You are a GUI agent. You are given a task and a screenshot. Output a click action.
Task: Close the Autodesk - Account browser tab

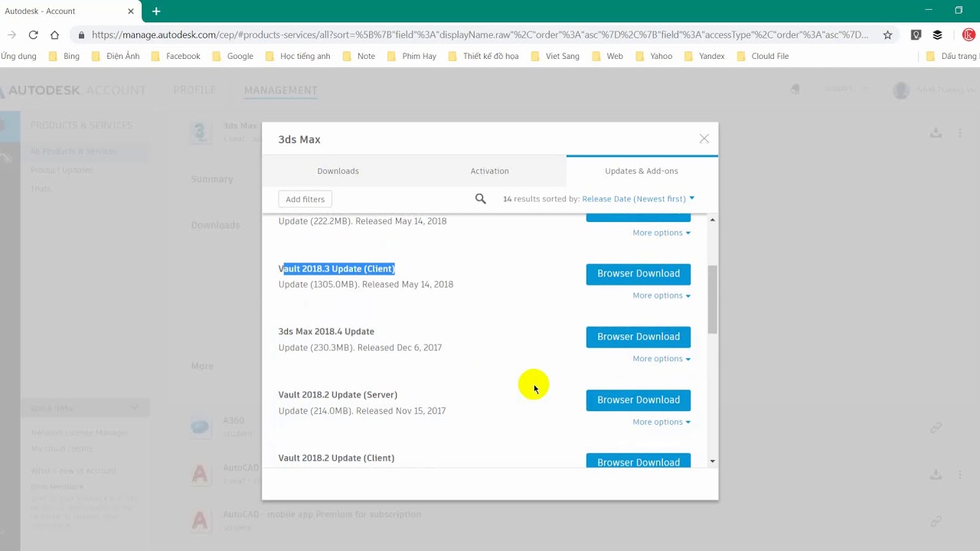[x=131, y=11]
